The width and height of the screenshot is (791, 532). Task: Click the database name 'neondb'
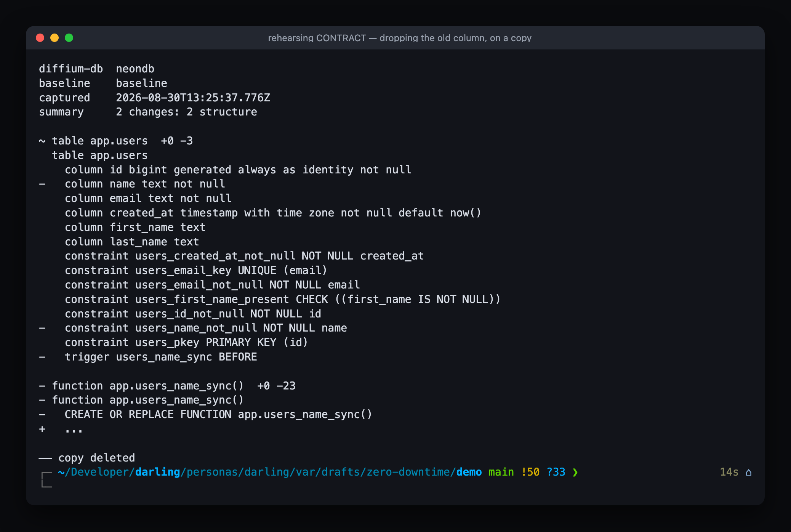[x=135, y=69]
